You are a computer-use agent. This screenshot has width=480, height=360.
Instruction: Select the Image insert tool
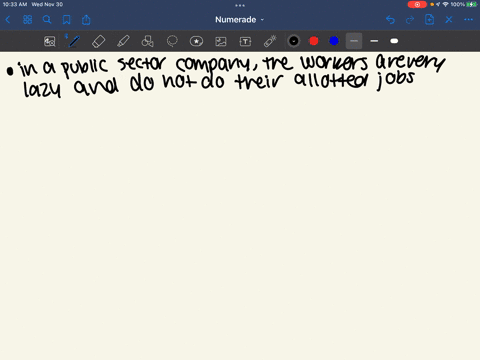221,41
